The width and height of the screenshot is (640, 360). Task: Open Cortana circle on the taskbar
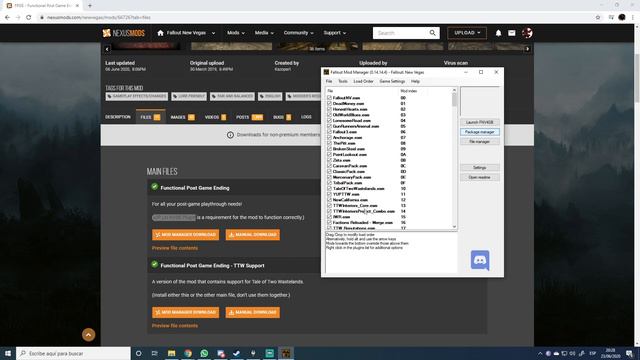pyautogui.click(x=138, y=353)
